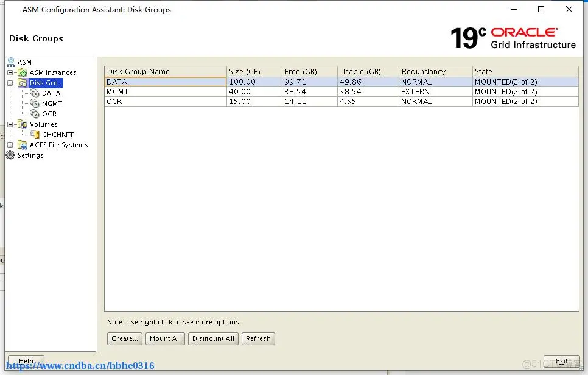Click the Exit button
The height and width of the screenshot is (375, 588).
click(561, 361)
